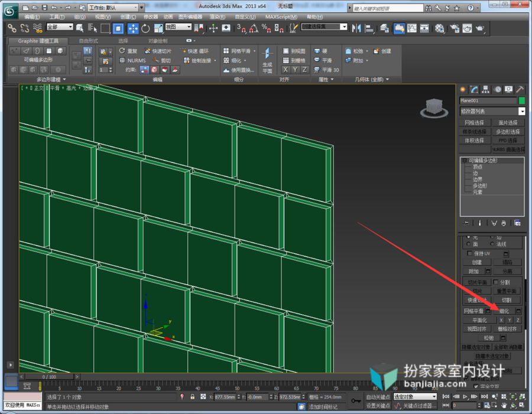This screenshot has width=532, height=414.
Task: Switch to the Modify panel icon
Action: click(x=474, y=90)
